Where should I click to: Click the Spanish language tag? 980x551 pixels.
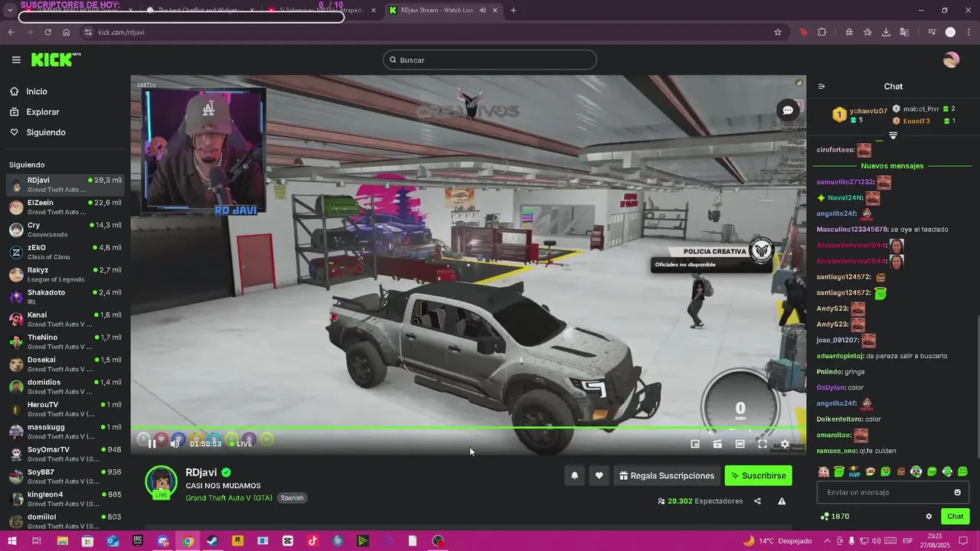point(292,497)
